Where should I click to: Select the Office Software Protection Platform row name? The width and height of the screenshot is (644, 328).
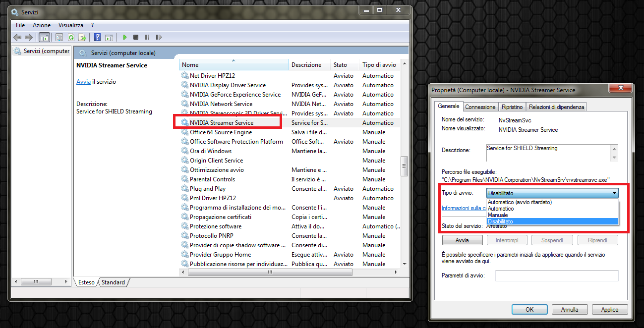(x=236, y=142)
